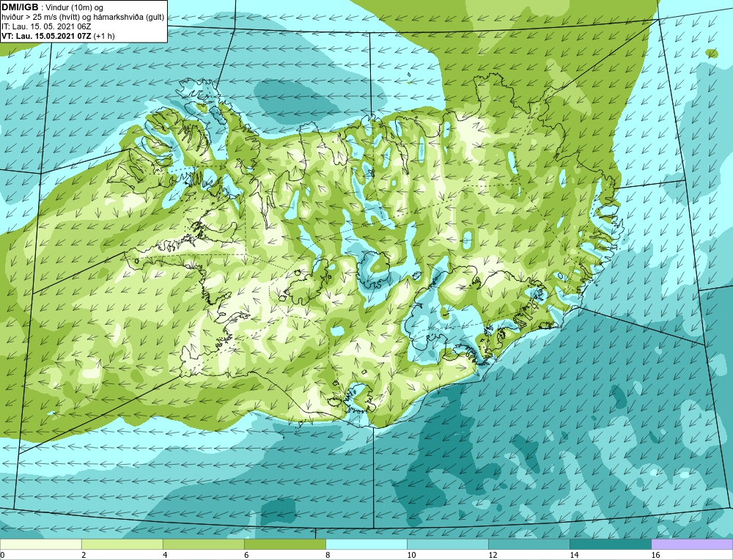The image size is (733, 560).
Task: Click the 14–16 m/s dark teal swatch
Action: pos(610,544)
